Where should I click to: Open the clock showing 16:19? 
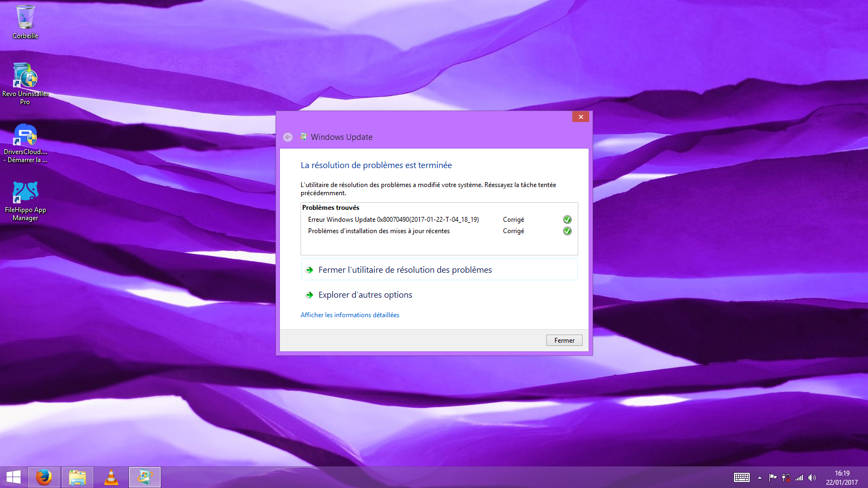842,478
